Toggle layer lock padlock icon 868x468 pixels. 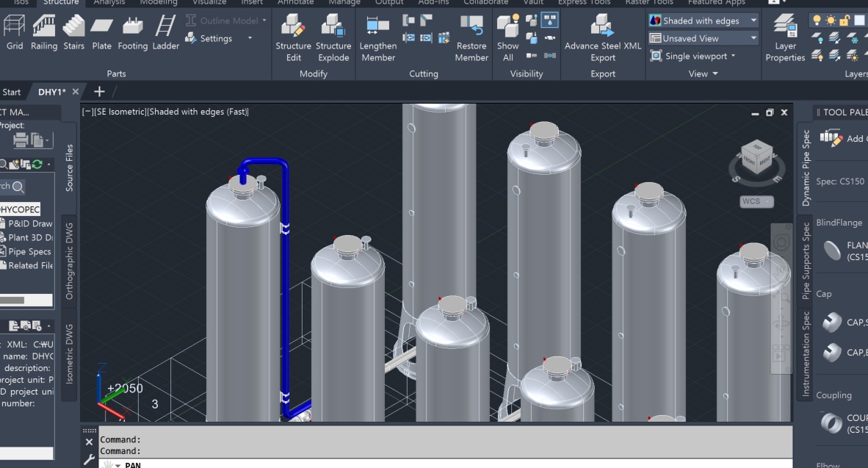tap(845, 21)
